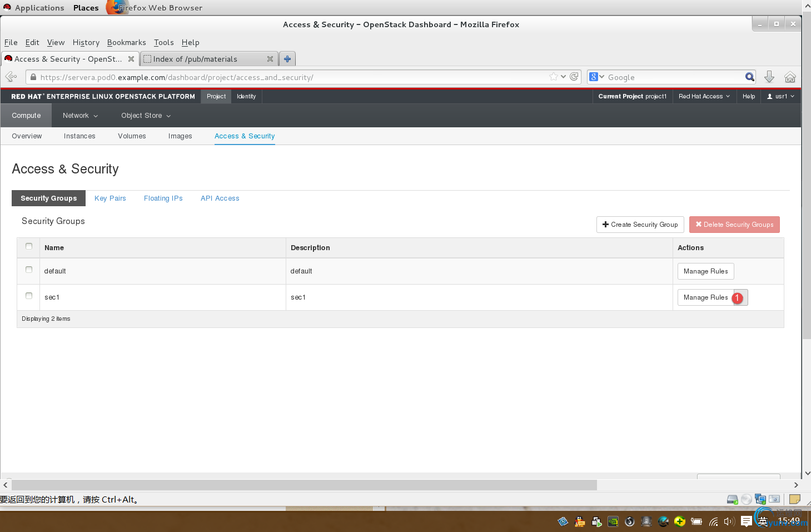Click the Create Security Group button

pos(640,225)
